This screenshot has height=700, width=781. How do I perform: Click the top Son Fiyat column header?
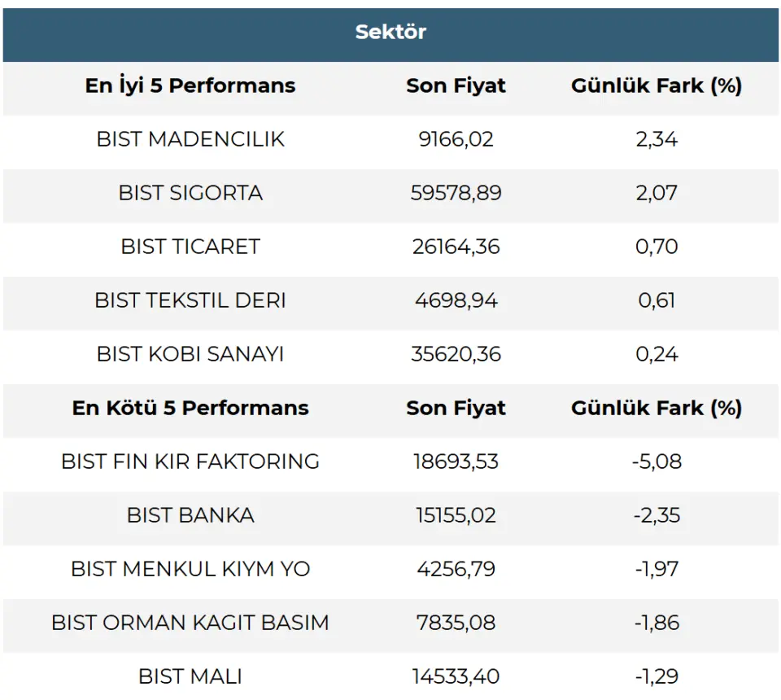tap(456, 85)
